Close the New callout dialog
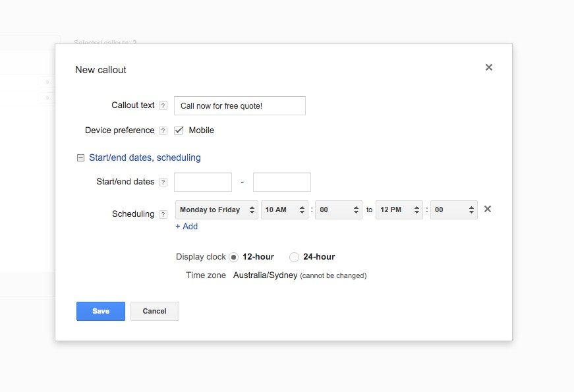Image resolution: width=574 pixels, height=392 pixels. (488, 67)
